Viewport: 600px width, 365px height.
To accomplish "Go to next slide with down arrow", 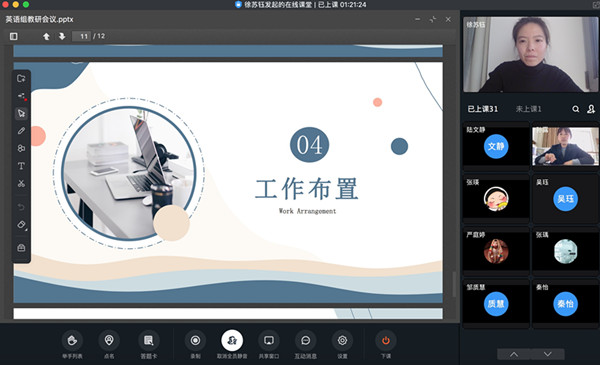I will [x=62, y=36].
